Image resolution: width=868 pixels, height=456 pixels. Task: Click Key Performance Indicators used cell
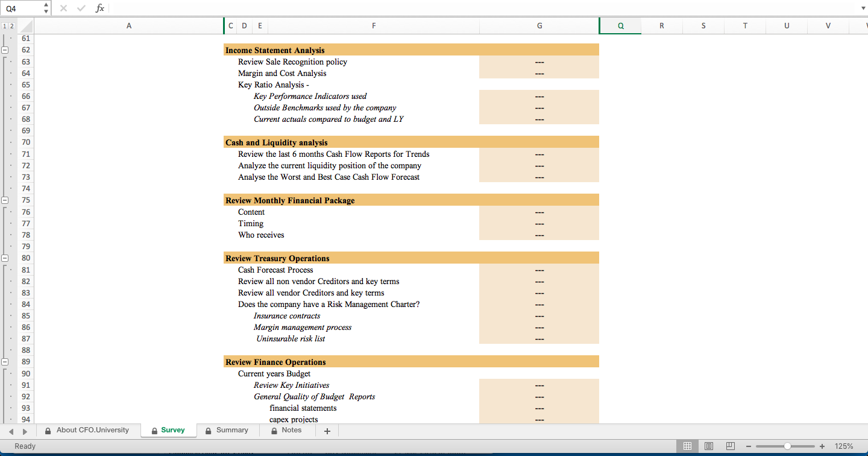click(310, 96)
